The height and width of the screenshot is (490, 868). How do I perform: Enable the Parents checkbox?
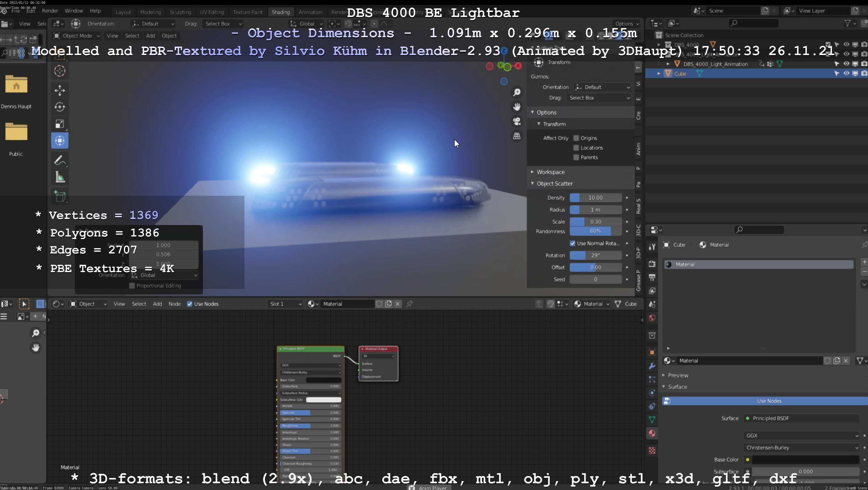click(x=576, y=157)
